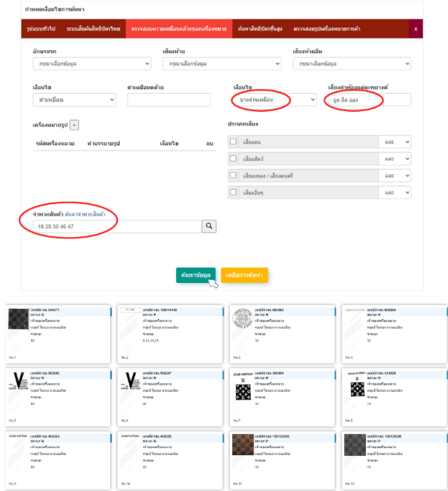Image resolution: width=448 pixels, height=491 pixels.
Task: Click the magnifier search icon button
Action: pos(209,226)
